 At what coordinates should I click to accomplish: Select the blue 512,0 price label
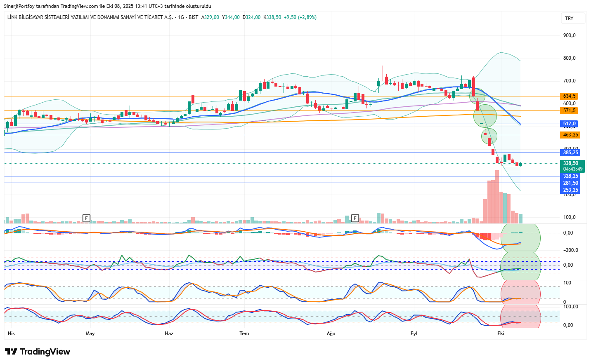tap(570, 124)
